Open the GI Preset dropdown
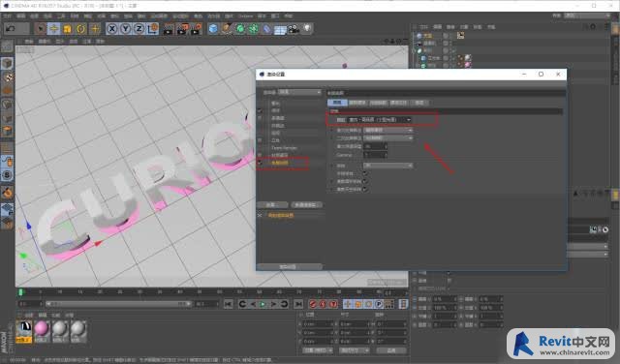 (380, 120)
